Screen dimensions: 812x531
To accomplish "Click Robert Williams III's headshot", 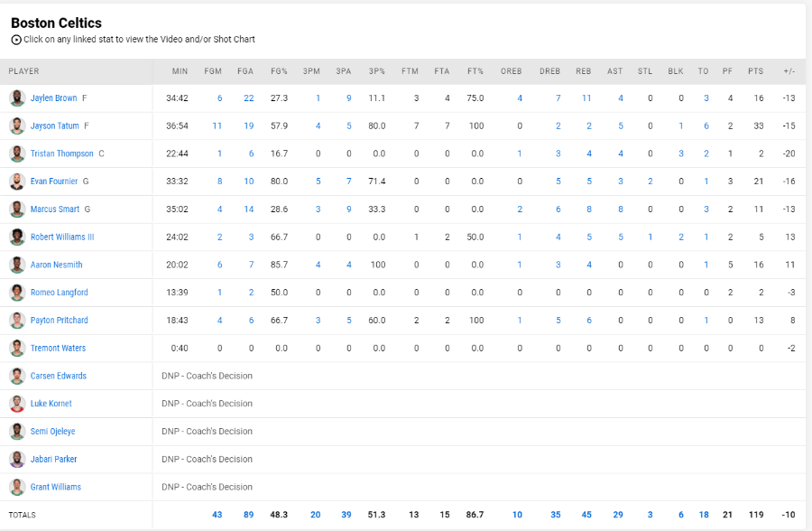I will 17,237.
